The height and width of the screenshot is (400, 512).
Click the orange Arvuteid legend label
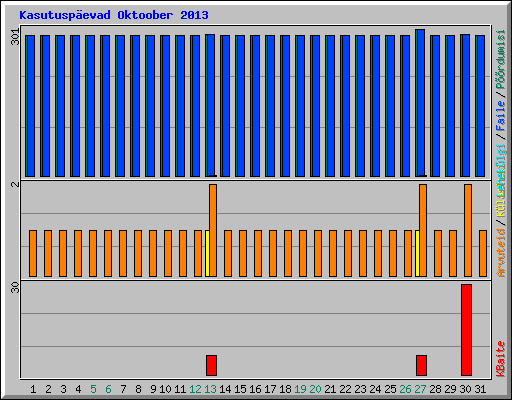click(500, 253)
